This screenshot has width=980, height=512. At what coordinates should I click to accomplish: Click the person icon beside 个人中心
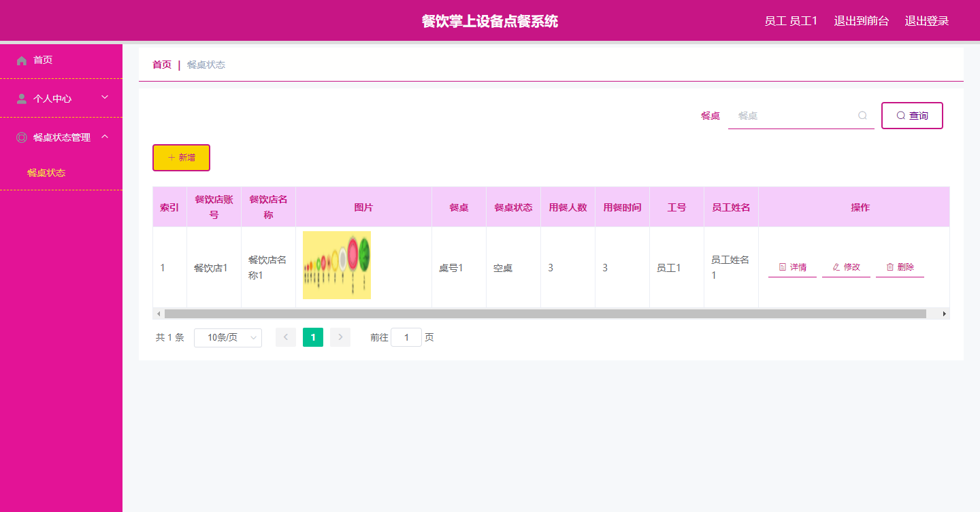[22, 99]
